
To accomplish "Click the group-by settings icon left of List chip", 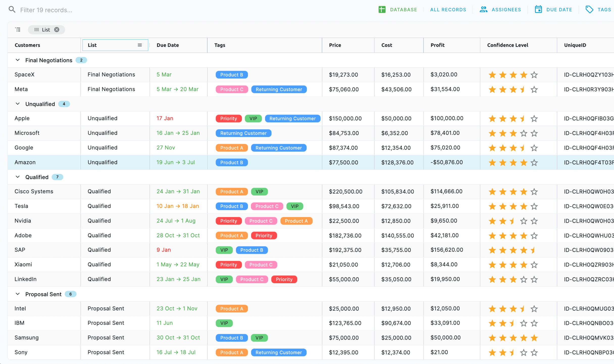I will pos(18,29).
